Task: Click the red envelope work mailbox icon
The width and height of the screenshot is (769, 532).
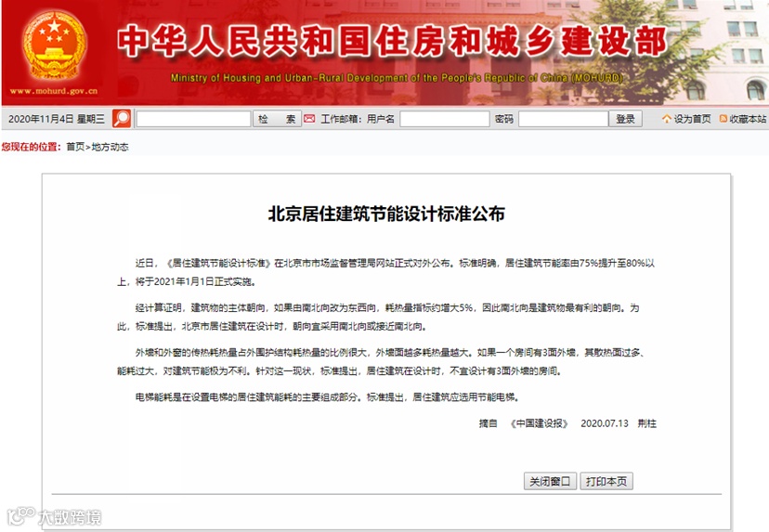Action: pyautogui.click(x=309, y=119)
